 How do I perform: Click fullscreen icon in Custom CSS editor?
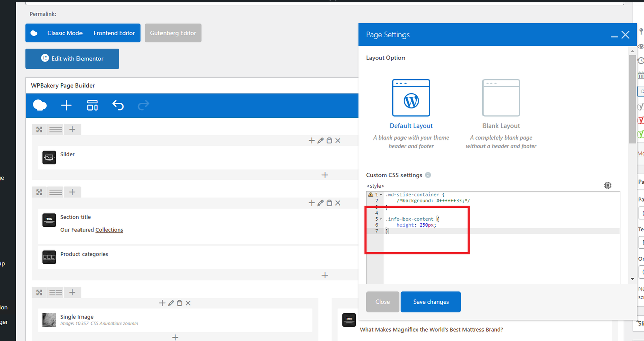point(608,185)
